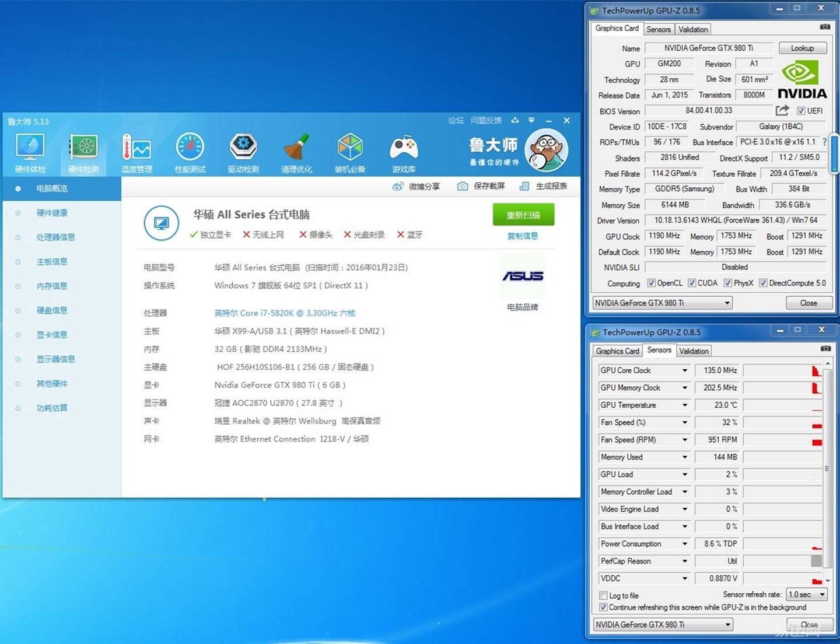Click the 保存截屏 camera icon
The height and width of the screenshot is (644, 840).
tap(463, 186)
